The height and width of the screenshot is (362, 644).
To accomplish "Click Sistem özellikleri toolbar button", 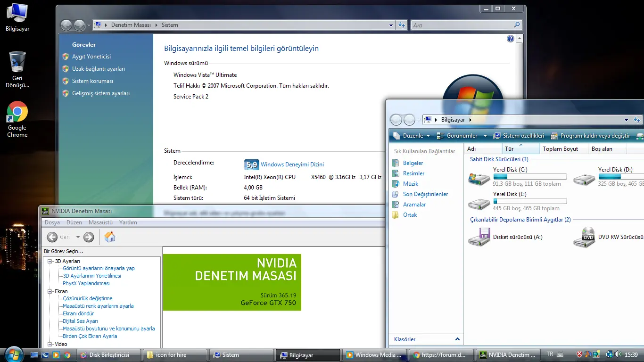I will [519, 136].
